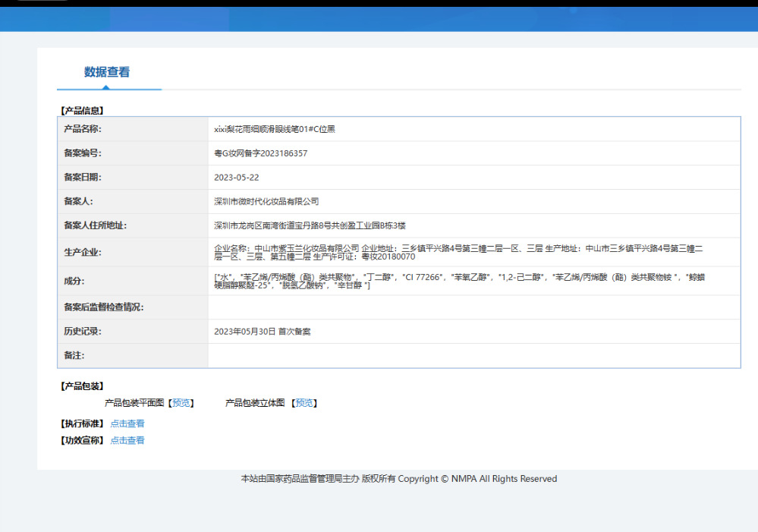This screenshot has width=758, height=532.
Task: Click the 产品名称 label cell
Action: click(133, 129)
